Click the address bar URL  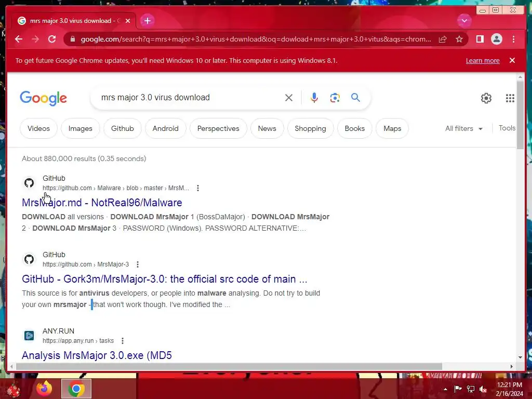[x=256, y=39]
